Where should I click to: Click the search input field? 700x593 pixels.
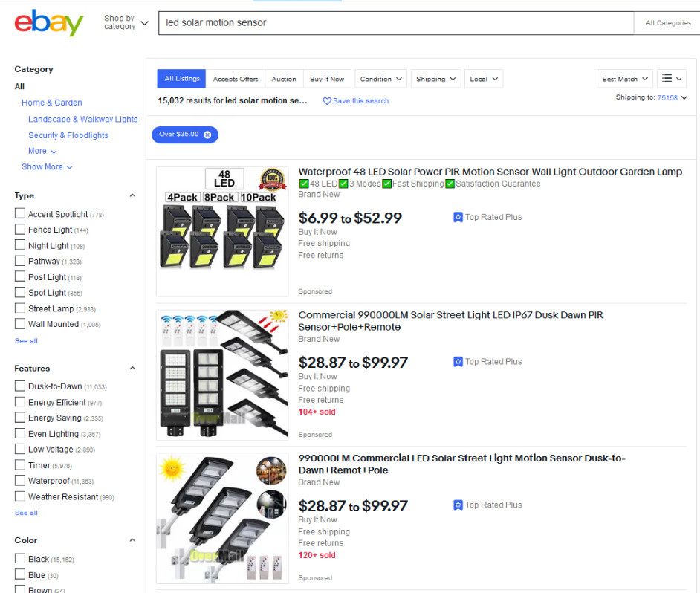(396, 23)
